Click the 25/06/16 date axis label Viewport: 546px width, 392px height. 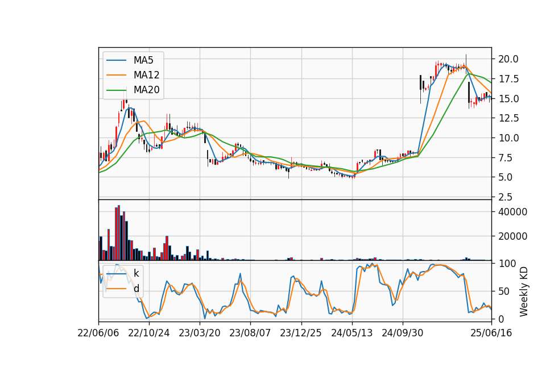pos(491,333)
